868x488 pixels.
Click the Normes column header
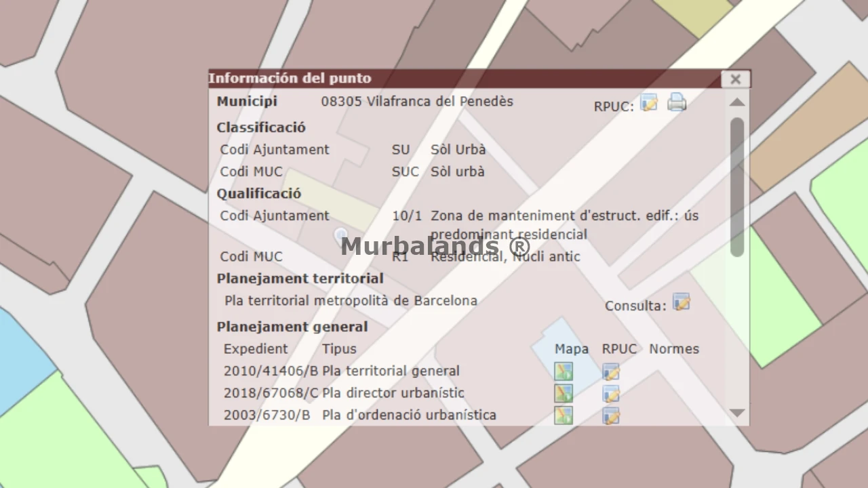(673, 349)
